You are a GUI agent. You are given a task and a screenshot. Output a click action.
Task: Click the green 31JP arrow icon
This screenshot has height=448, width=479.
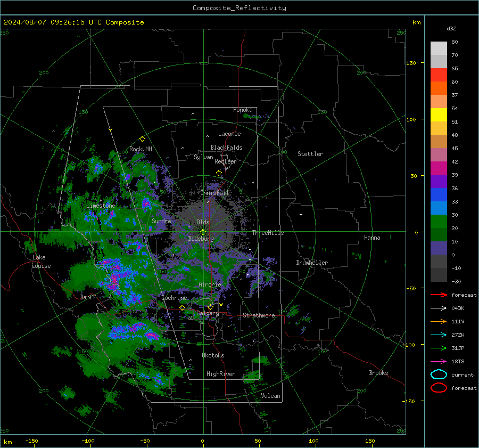point(439,348)
